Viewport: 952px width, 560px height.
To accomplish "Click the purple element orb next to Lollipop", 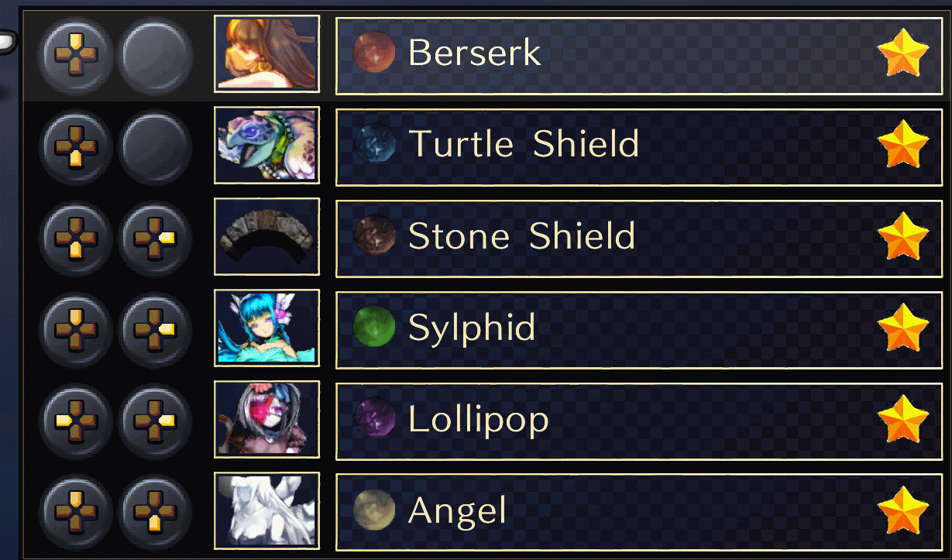I will [x=374, y=419].
